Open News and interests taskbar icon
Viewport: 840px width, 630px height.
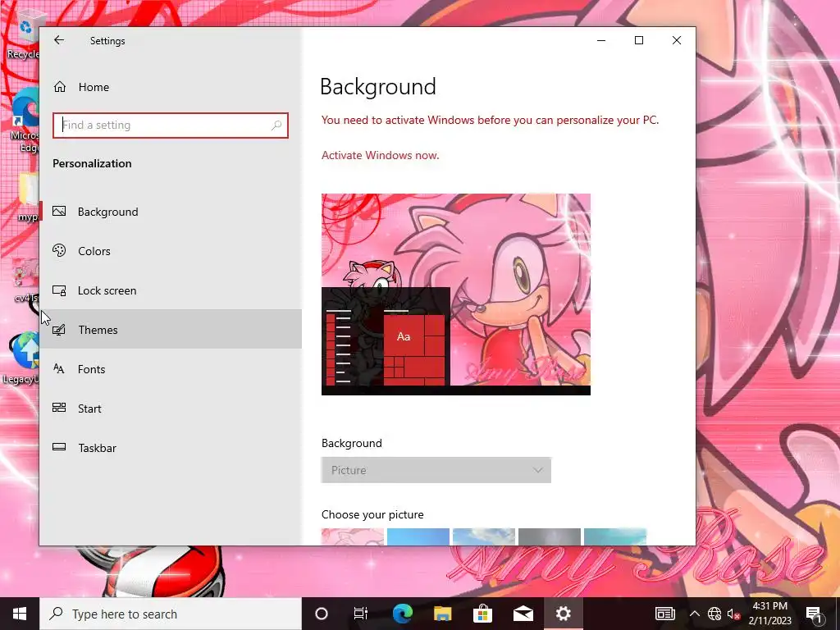point(664,614)
